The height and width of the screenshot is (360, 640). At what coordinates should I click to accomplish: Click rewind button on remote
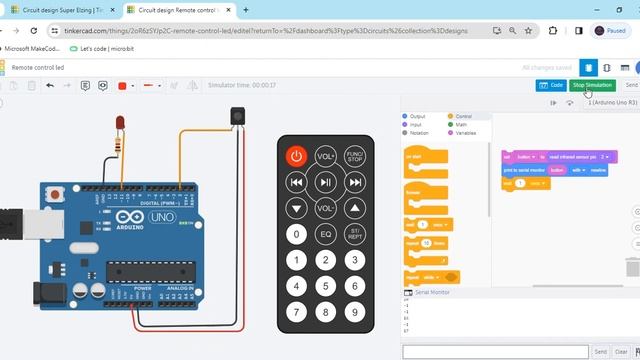click(296, 182)
